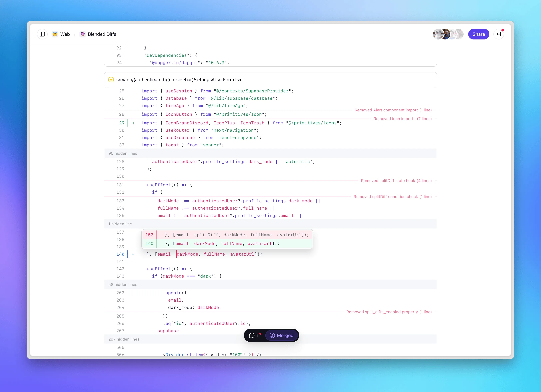
Task: Click "avatarUrl" on line 140 in the editor
Action: [242, 254]
